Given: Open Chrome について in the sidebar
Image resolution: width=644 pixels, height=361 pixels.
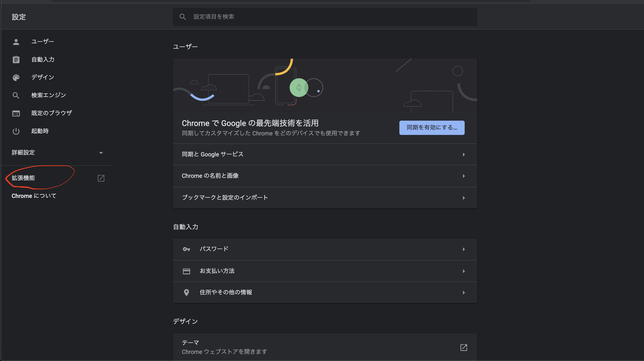Looking at the screenshot, I should point(34,196).
